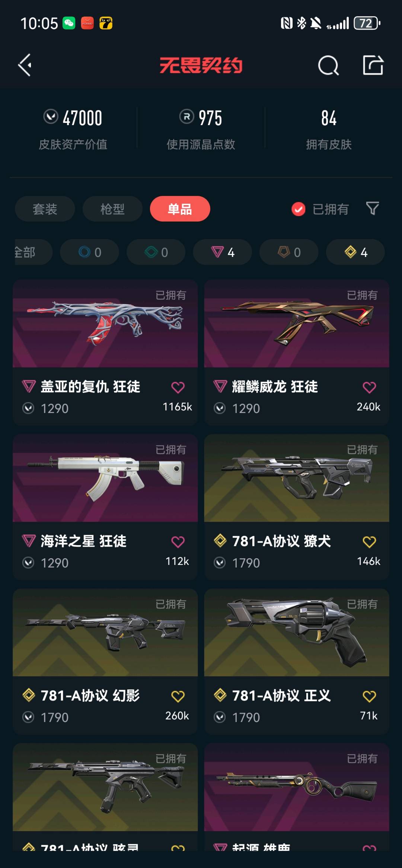Open search with the magnifier icon
This screenshot has width=402, height=868.
point(328,66)
